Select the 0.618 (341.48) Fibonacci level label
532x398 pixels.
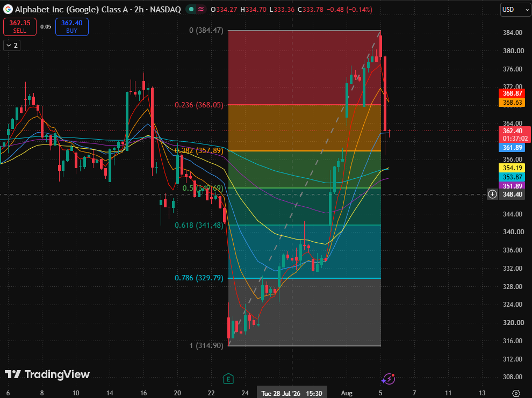199,225
